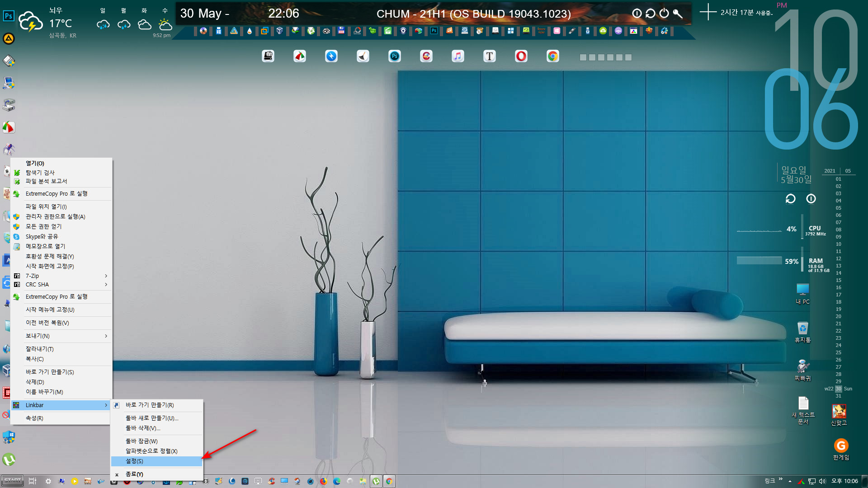Click the START button on taskbar
Screen dimensions: 868x488
click(13, 481)
